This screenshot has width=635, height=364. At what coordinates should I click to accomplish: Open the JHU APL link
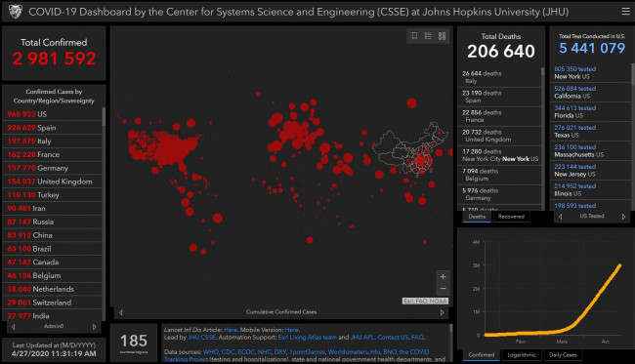click(x=362, y=337)
